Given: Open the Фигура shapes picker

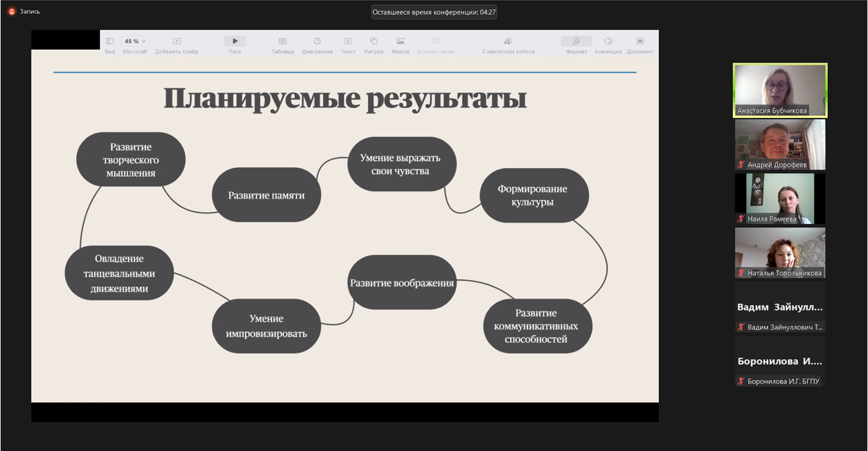Looking at the screenshot, I should tap(373, 41).
